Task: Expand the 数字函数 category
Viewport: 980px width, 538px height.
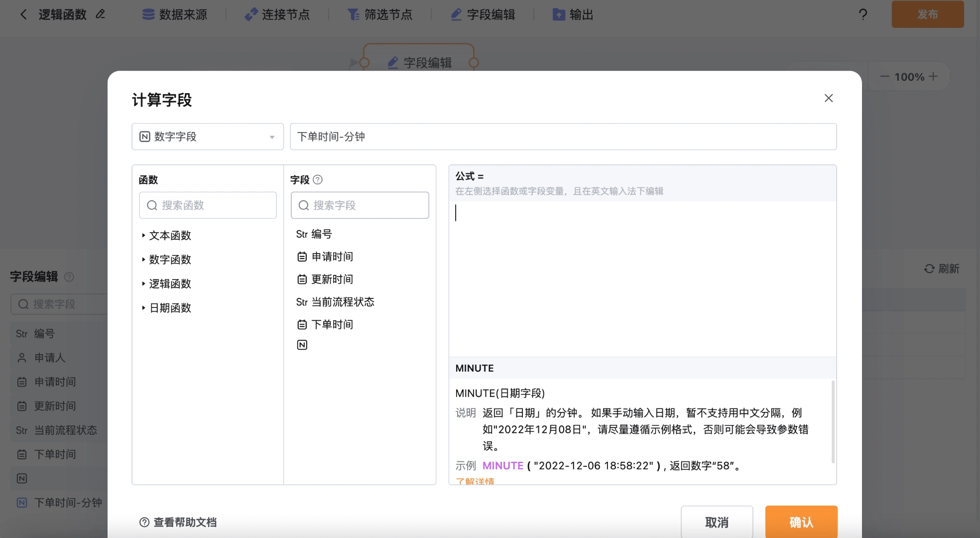Action: coord(166,260)
